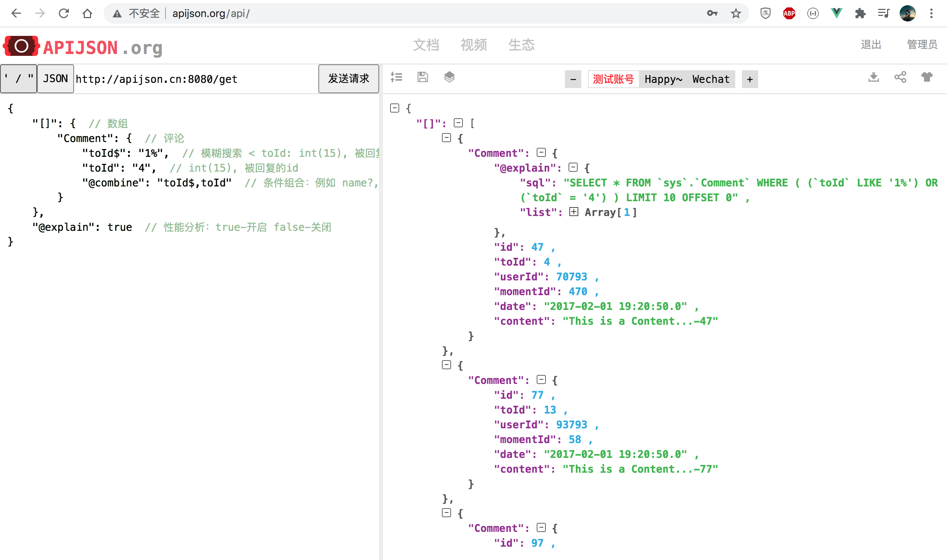This screenshot has height=560, width=947.
Task: Click the t-shirt theme icon at top right
Action: [x=928, y=77]
